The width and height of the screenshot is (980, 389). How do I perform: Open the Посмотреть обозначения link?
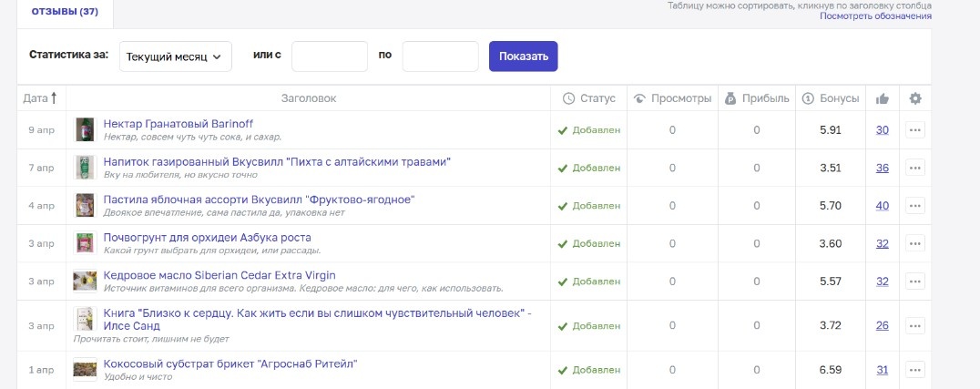[874, 16]
